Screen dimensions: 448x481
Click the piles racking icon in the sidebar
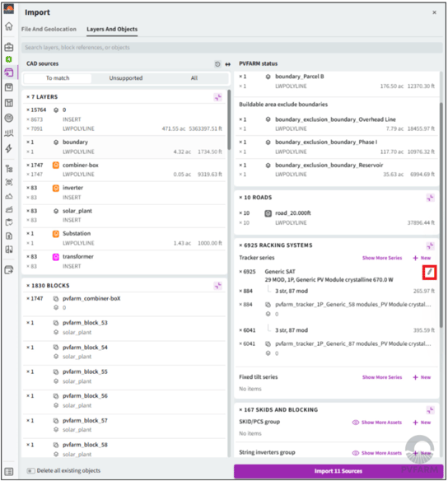coord(9,133)
